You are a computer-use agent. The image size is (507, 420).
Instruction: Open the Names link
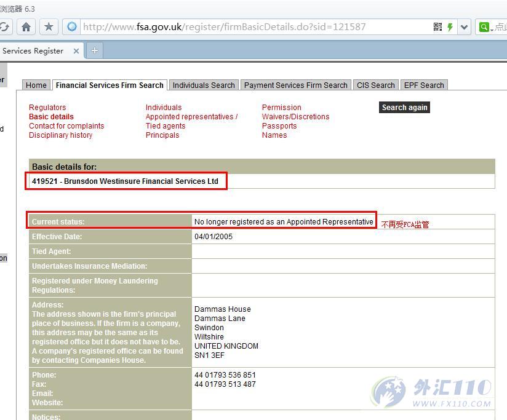274,135
